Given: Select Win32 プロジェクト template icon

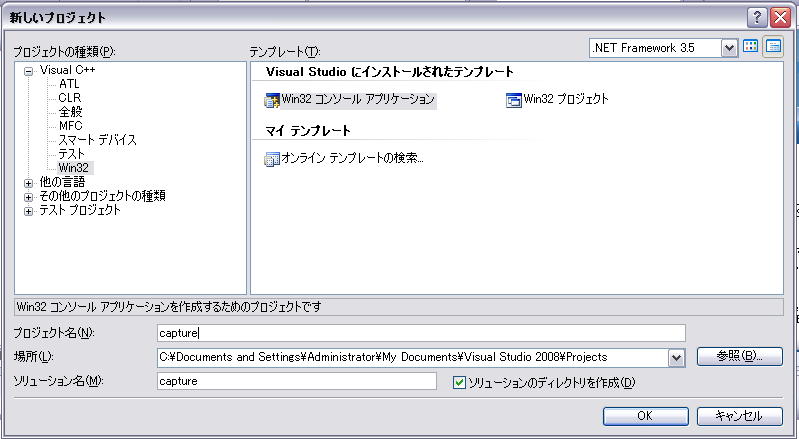Looking at the screenshot, I should click(514, 100).
